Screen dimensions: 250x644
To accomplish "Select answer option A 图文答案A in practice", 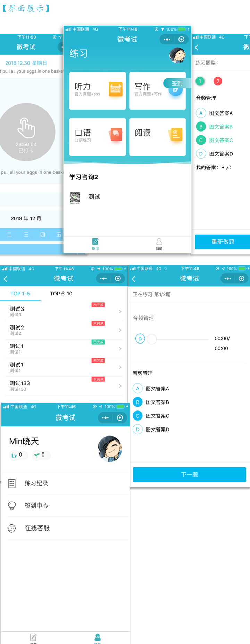I will pos(137,389).
